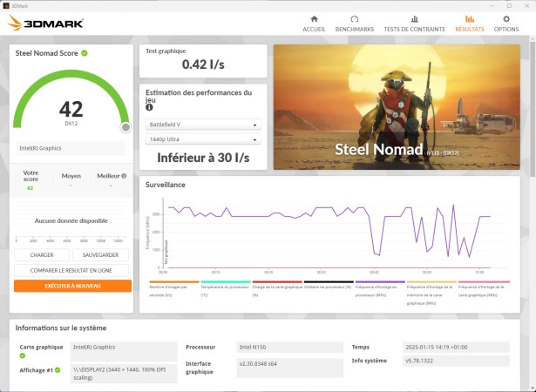Select the Résultats tab

[x=470, y=24]
